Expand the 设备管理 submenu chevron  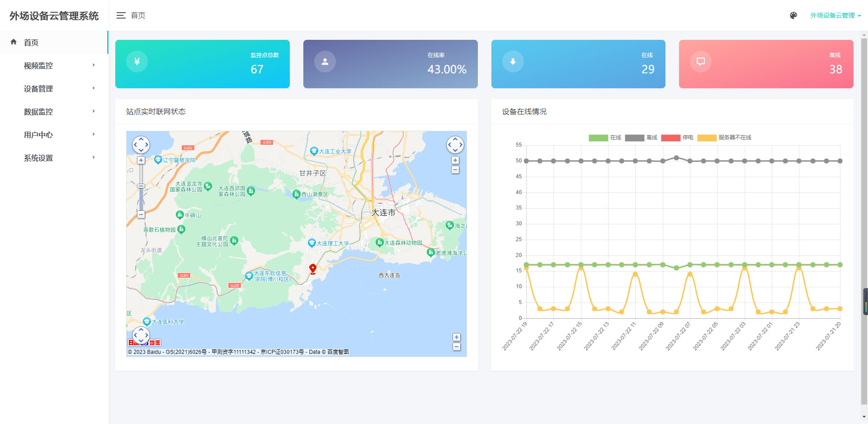[94, 88]
